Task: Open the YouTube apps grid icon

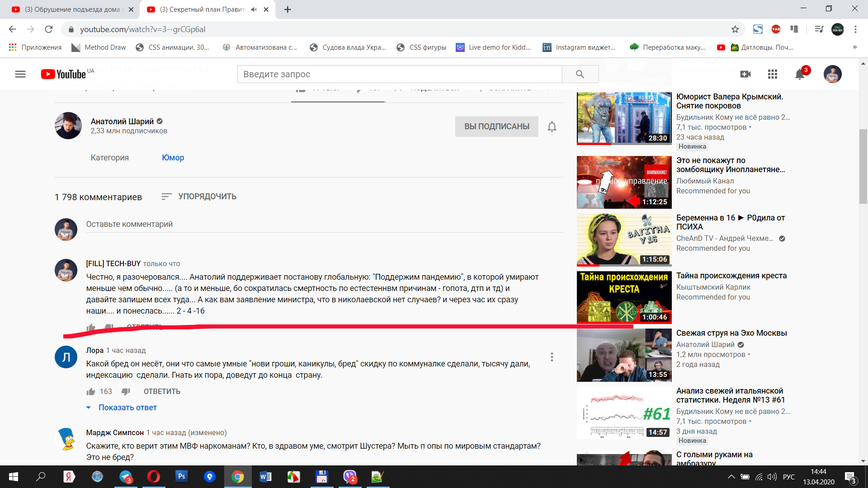Action: [773, 74]
